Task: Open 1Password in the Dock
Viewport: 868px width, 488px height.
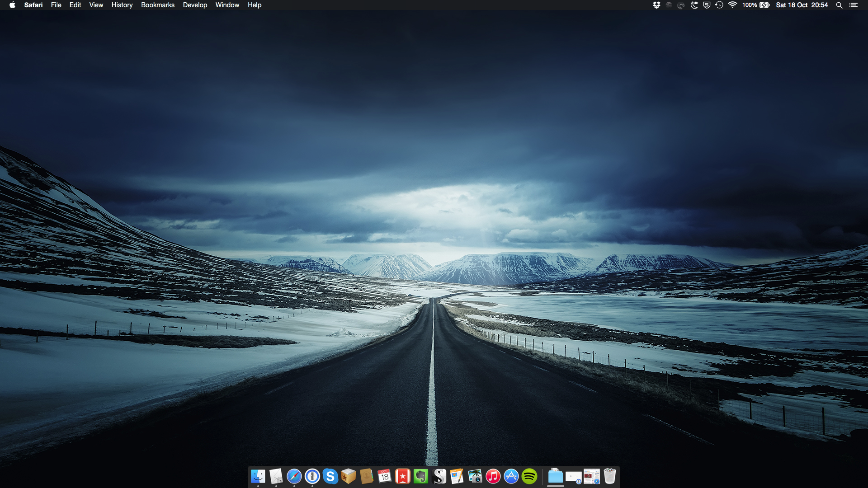Action: click(x=312, y=476)
